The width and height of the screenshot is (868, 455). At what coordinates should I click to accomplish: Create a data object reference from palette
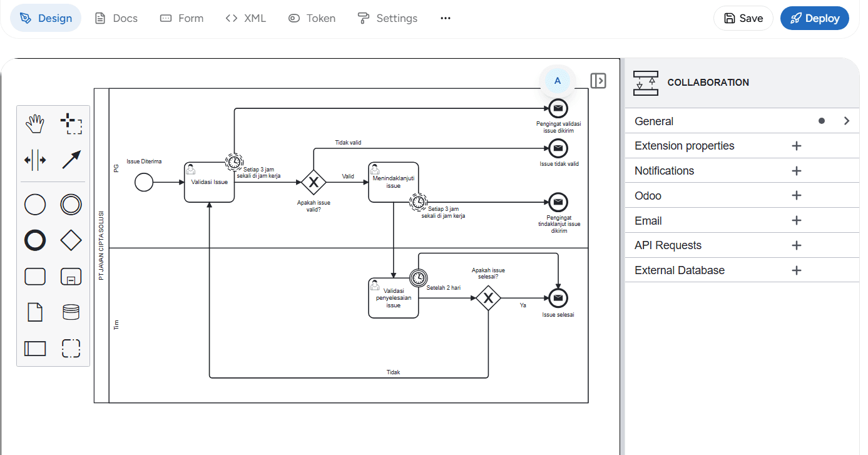35,312
